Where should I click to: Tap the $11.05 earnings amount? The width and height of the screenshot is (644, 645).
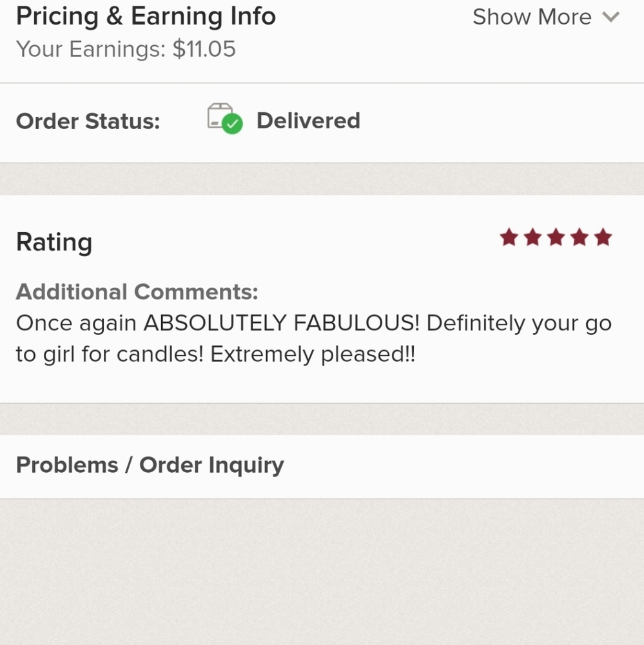point(204,50)
